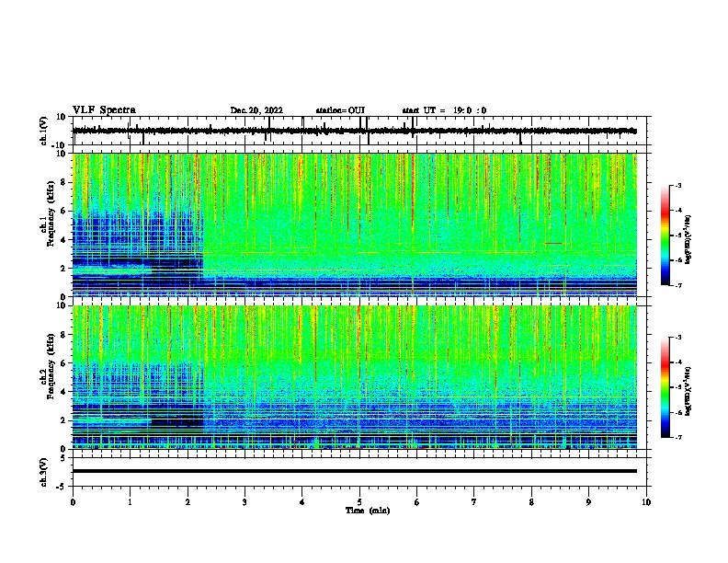Click the "Time (min)" axis title
Viewport: 728px width, 563px height.
[x=368, y=511]
